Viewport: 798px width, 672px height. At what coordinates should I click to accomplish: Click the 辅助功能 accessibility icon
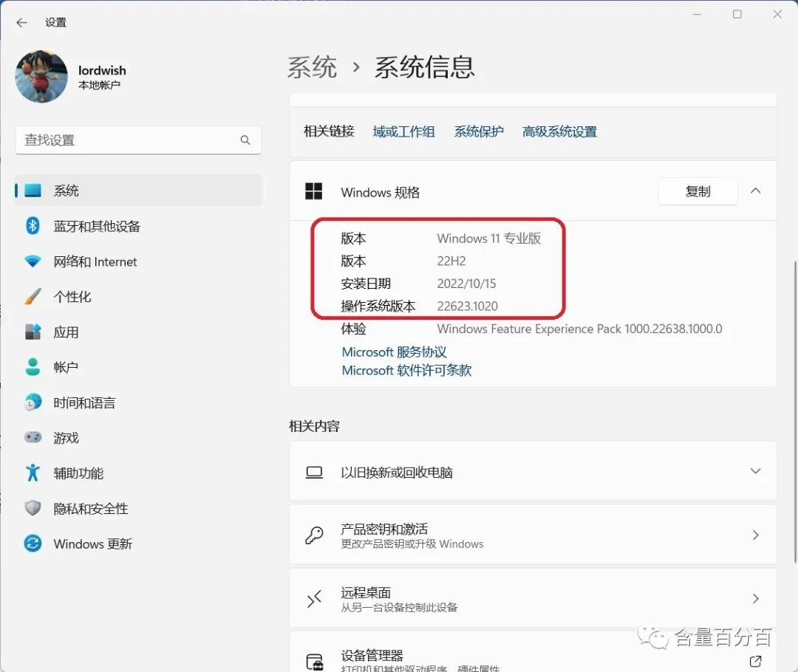point(33,473)
